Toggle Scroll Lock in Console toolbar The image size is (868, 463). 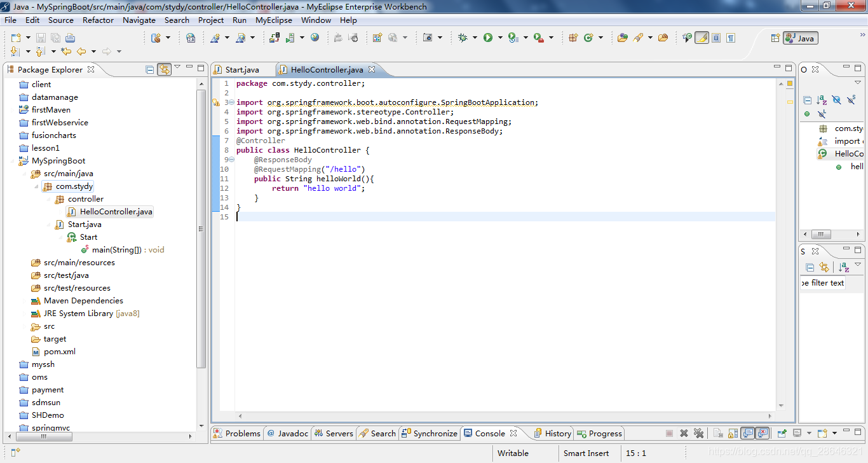pyautogui.click(x=733, y=433)
